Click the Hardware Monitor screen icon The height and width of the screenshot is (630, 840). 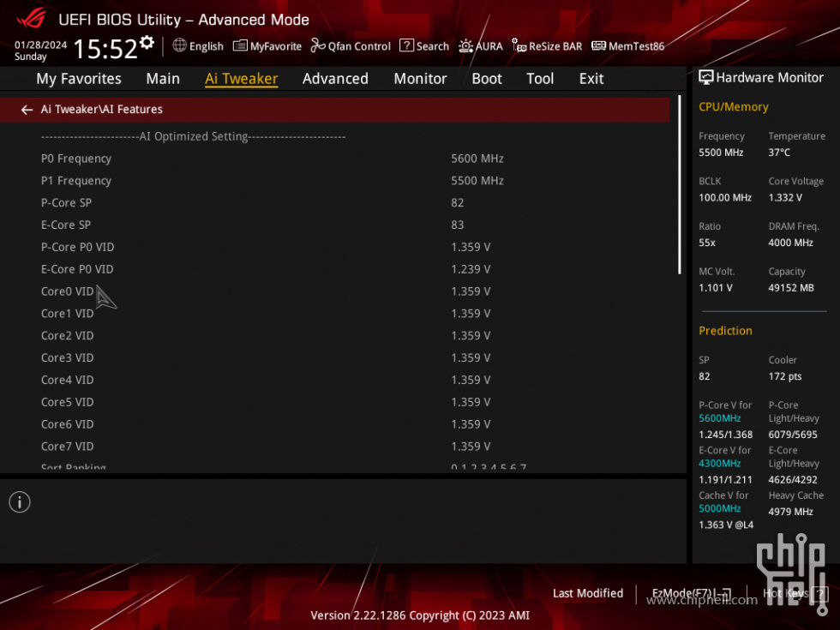point(705,78)
